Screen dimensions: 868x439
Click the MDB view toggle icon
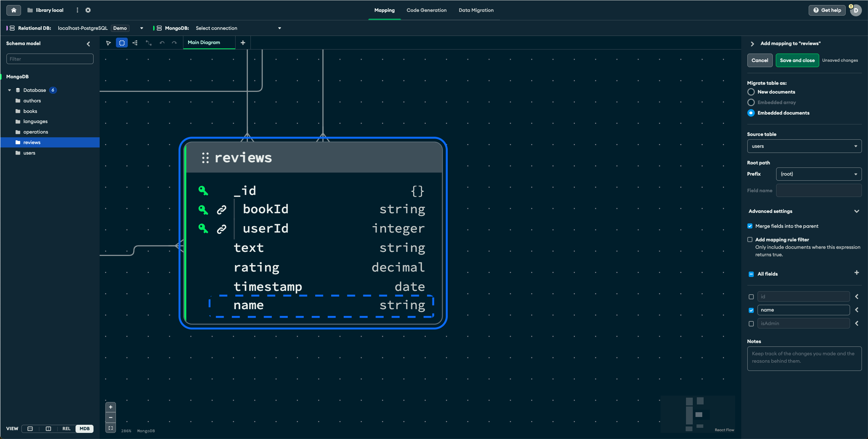point(84,428)
